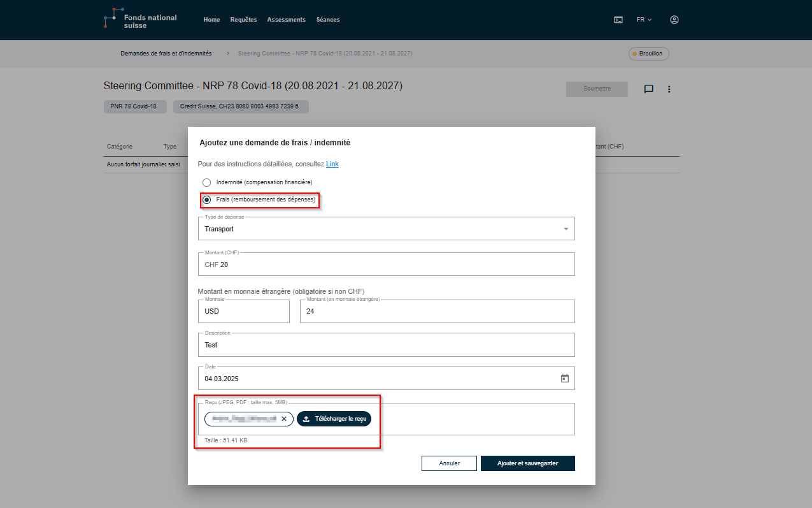Go to Requêtes in top navigation
812x508 pixels.
click(x=243, y=20)
